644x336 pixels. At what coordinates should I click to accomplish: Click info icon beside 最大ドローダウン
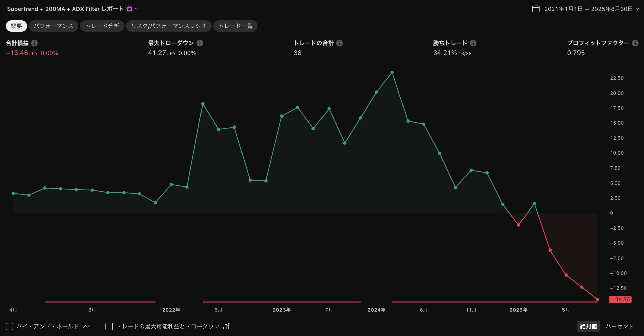point(200,43)
